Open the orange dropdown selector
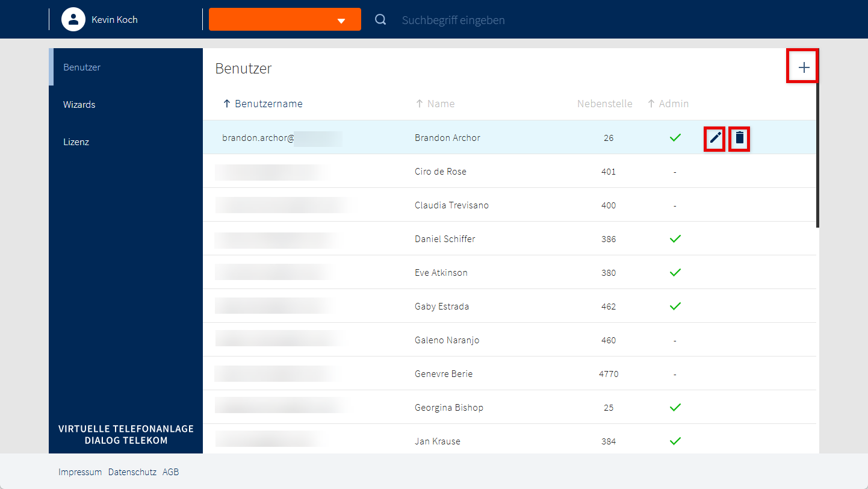This screenshot has height=489, width=868. pyautogui.click(x=285, y=19)
